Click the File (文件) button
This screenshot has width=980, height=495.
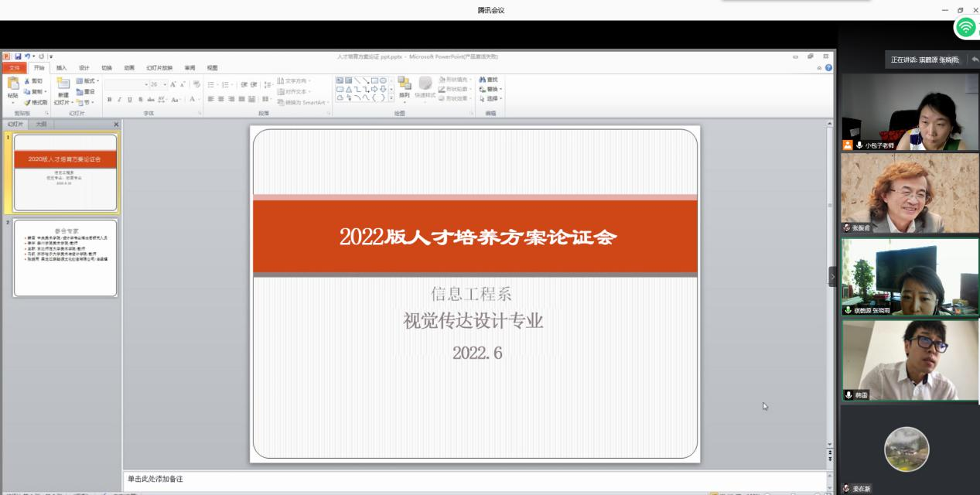point(14,68)
